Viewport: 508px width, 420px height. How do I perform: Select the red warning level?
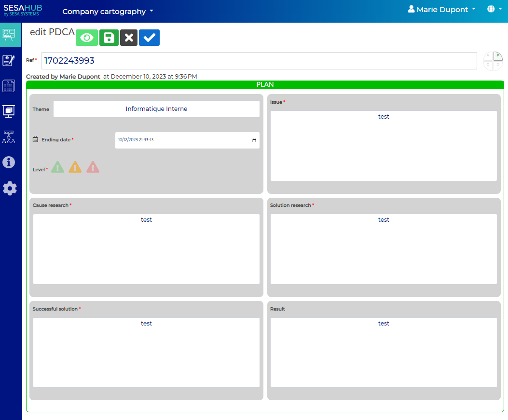tap(93, 167)
